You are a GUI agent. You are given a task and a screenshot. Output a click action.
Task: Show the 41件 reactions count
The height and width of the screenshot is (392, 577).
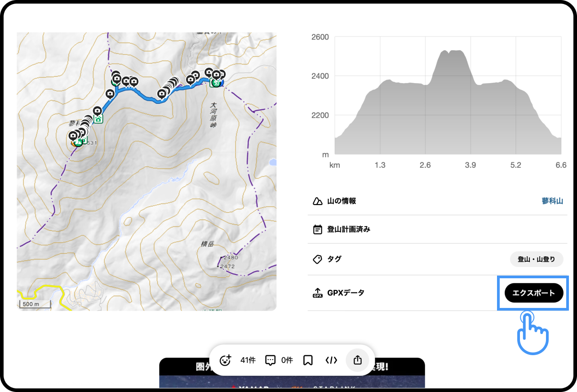tap(248, 360)
